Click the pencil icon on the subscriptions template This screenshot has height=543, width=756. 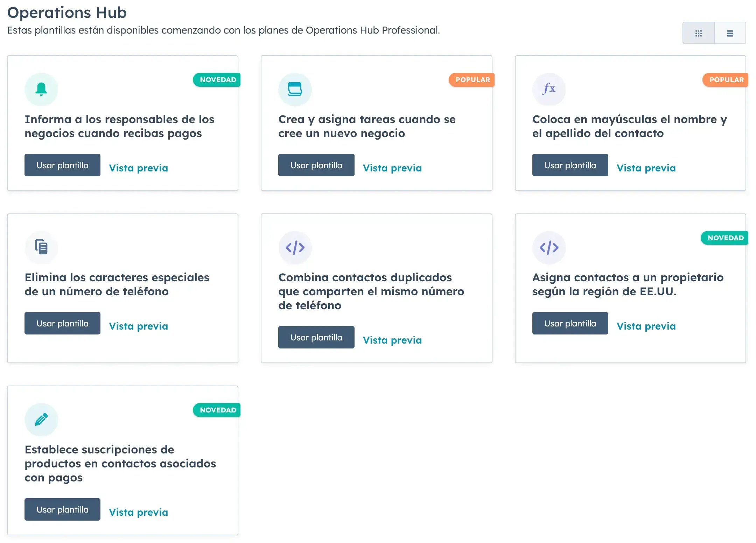pos(41,419)
